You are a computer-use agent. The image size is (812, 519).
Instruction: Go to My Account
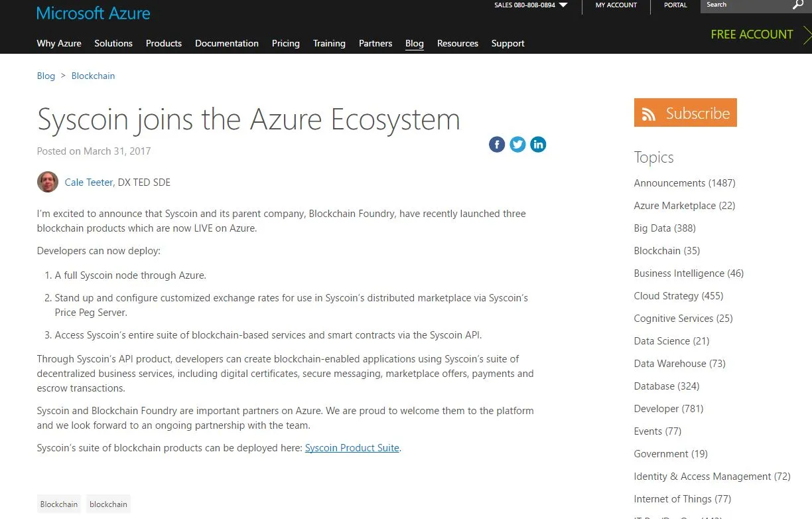click(616, 5)
